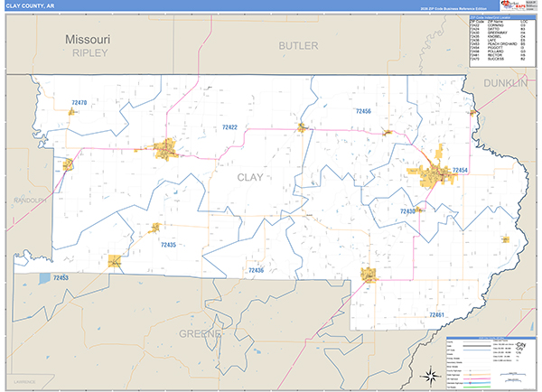Click the Knobel town marker above 72435

point(155,228)
